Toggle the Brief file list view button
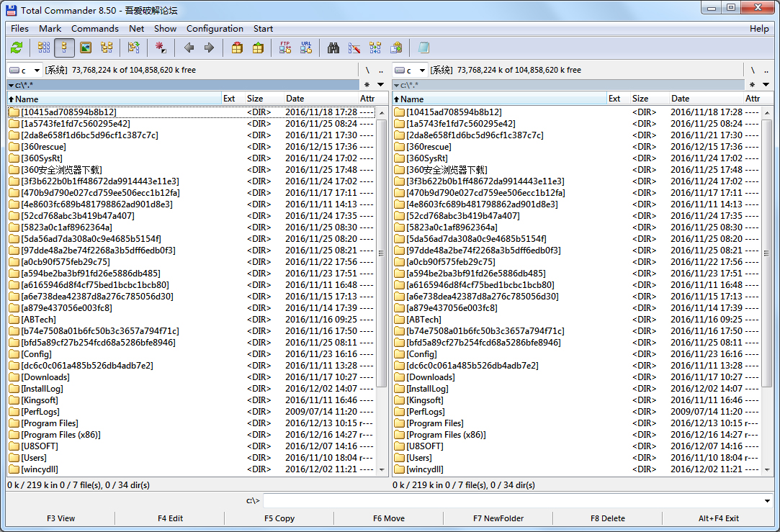Image resolution: width=780 pixels, height=532 pixels. pos(44,48)
